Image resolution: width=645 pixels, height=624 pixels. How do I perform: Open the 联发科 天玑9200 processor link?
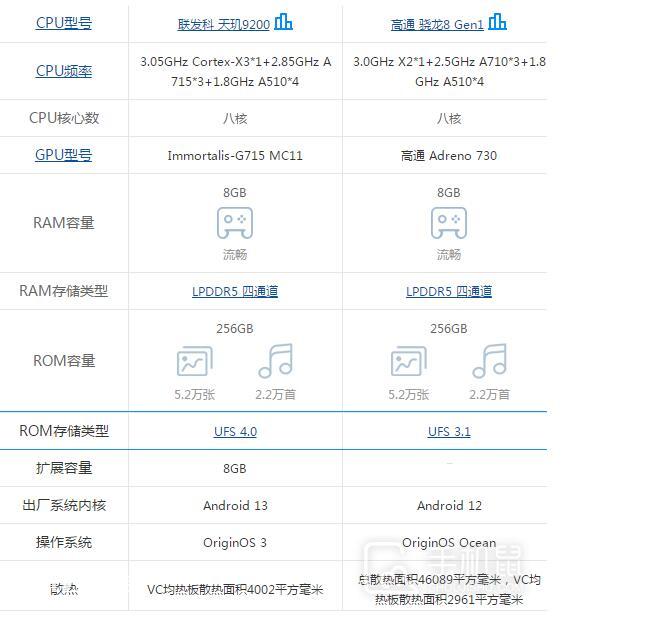pos(224,25)
